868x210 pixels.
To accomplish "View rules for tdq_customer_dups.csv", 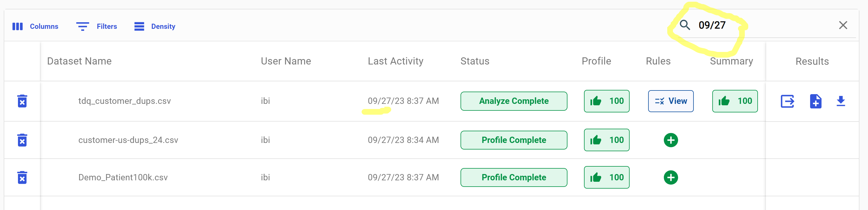I will pyautogui.click(x=671, y=101).
